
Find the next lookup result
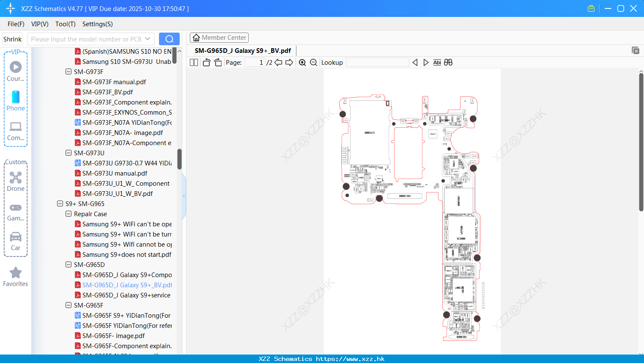point(426,63)
